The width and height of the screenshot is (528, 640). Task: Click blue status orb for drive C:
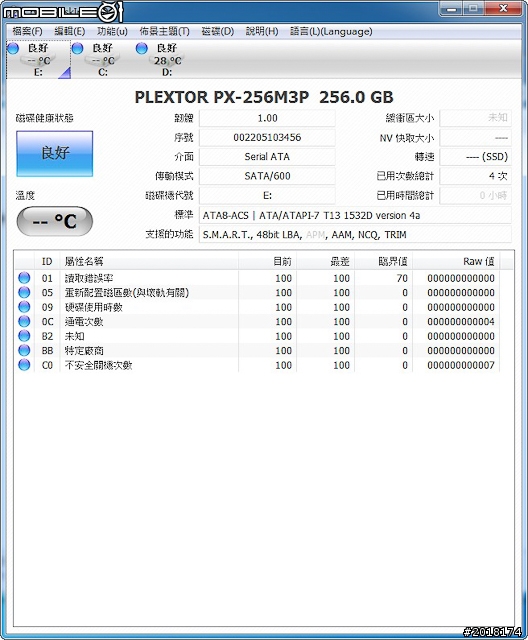[78, 48]
